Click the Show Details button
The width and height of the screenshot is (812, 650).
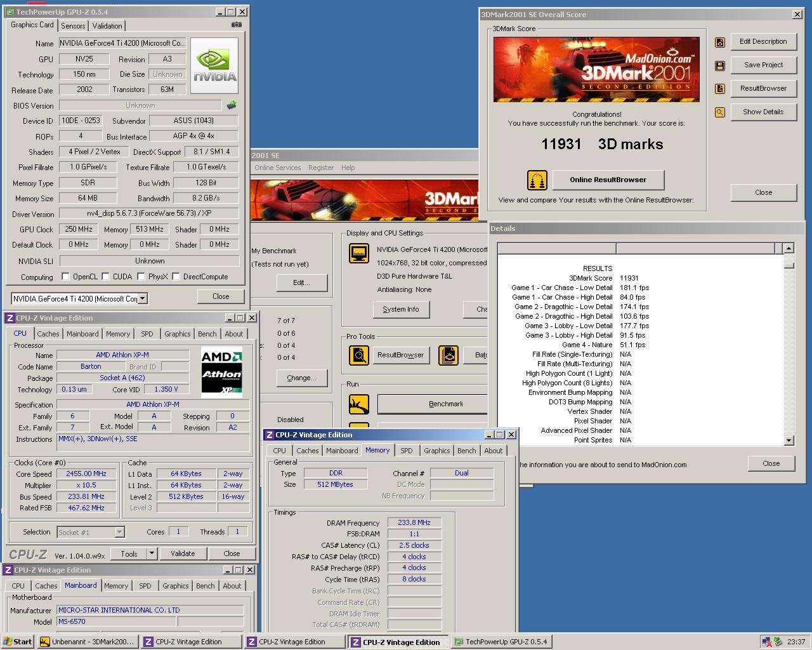[x=763, y=112]
